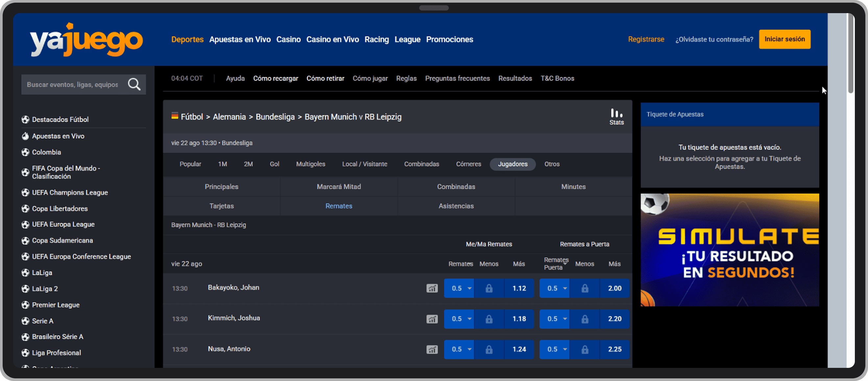This screenshot has height=381, width=868.
Task: Click the ball icon next to Copa Libertadores
Action: (x=25, y=209)
